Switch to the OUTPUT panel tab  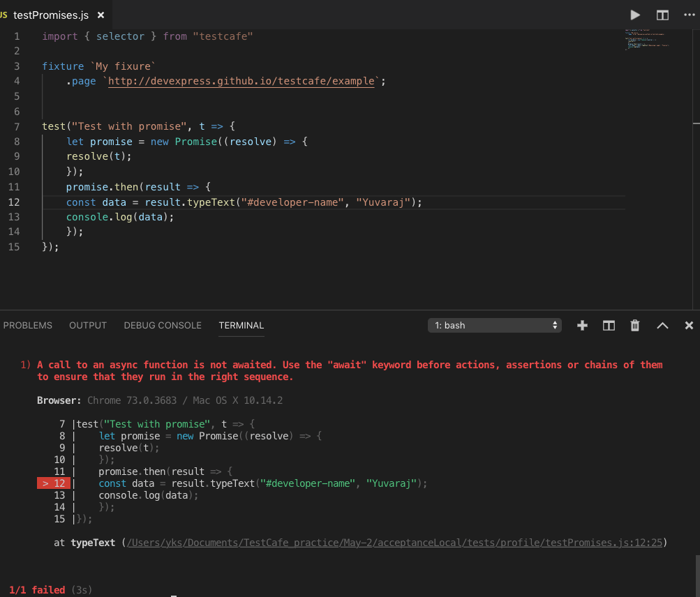88,325
